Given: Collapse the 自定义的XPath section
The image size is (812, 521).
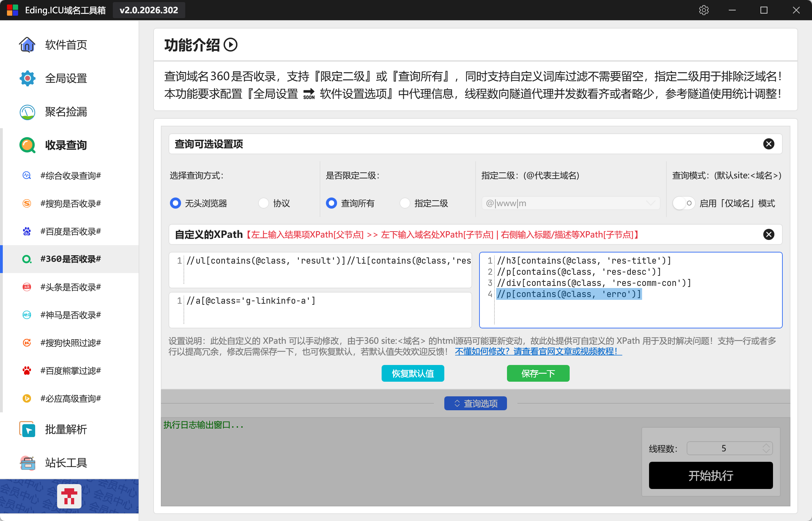Looking at the screenshot, I should (x=768, y=234).
